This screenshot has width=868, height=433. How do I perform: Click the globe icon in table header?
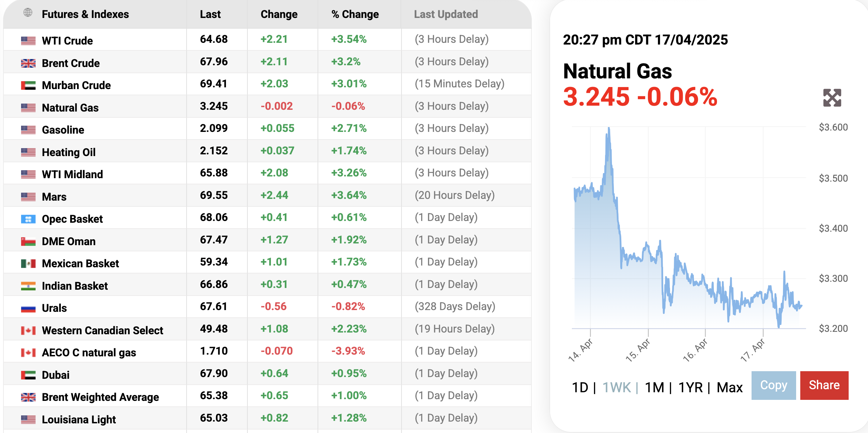28,13
